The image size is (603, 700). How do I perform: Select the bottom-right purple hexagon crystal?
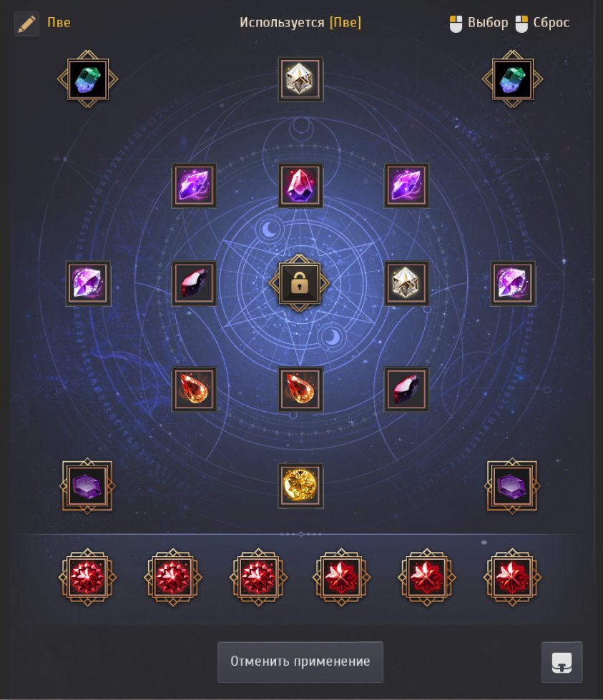click(x=512, y=485)
